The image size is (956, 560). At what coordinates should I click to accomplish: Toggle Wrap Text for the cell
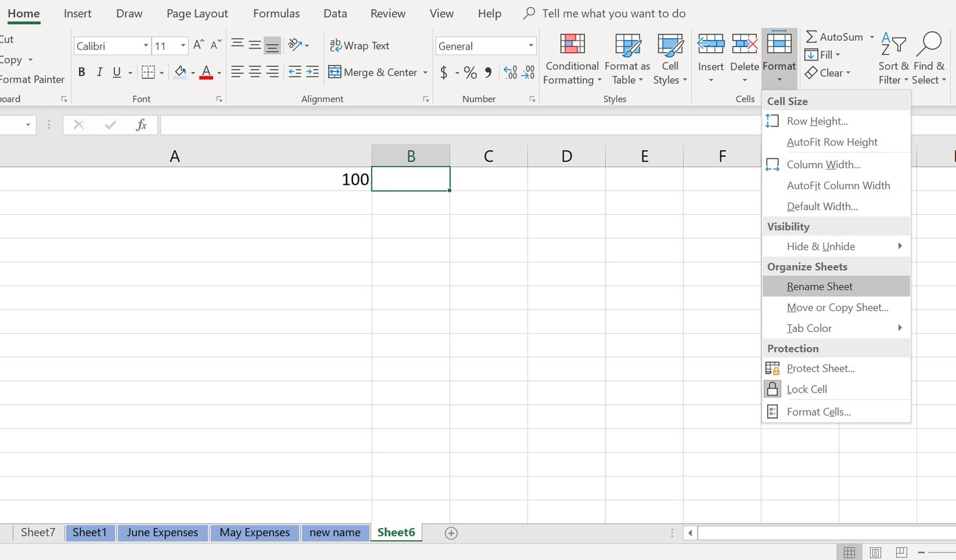coord(359,45)
